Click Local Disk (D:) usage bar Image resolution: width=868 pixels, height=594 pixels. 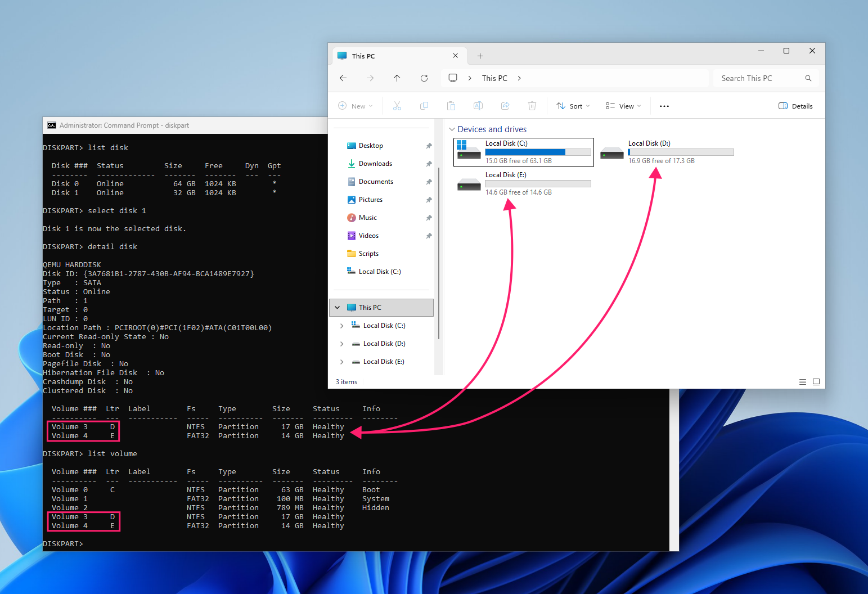pyautogui.click(x=681, y=152)
